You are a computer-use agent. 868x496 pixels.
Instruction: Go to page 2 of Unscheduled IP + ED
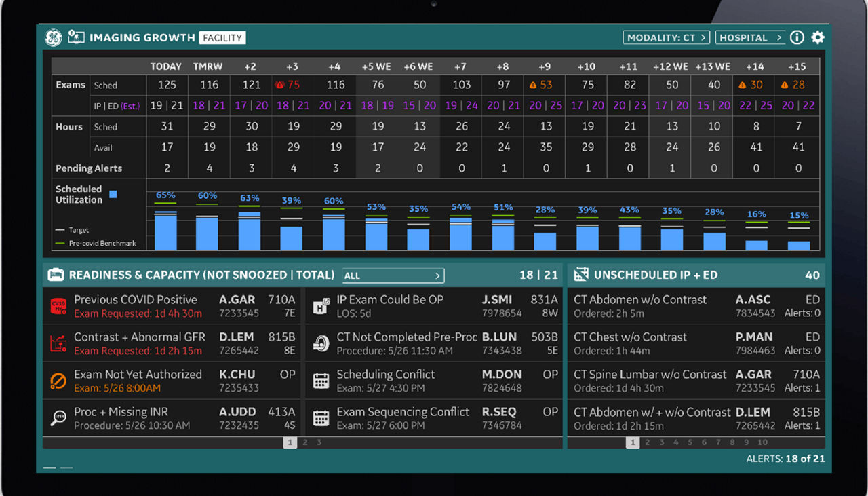(x=648, y=442)
